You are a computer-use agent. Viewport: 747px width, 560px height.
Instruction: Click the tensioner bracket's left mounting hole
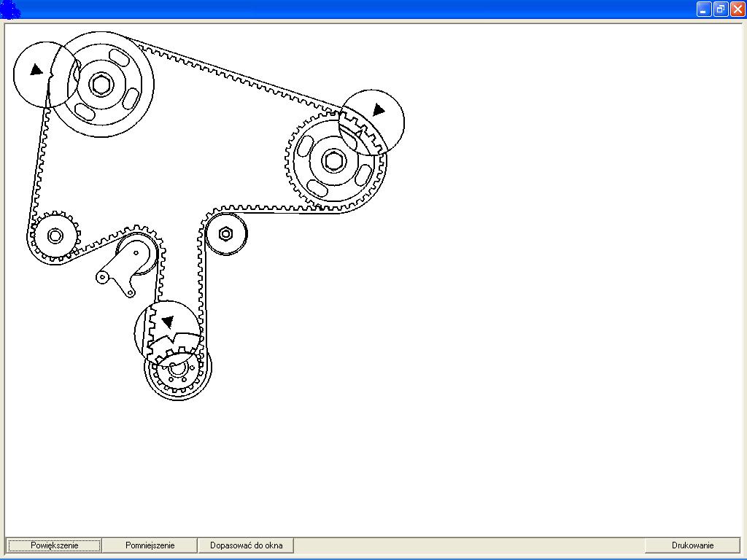coord(104,276)
